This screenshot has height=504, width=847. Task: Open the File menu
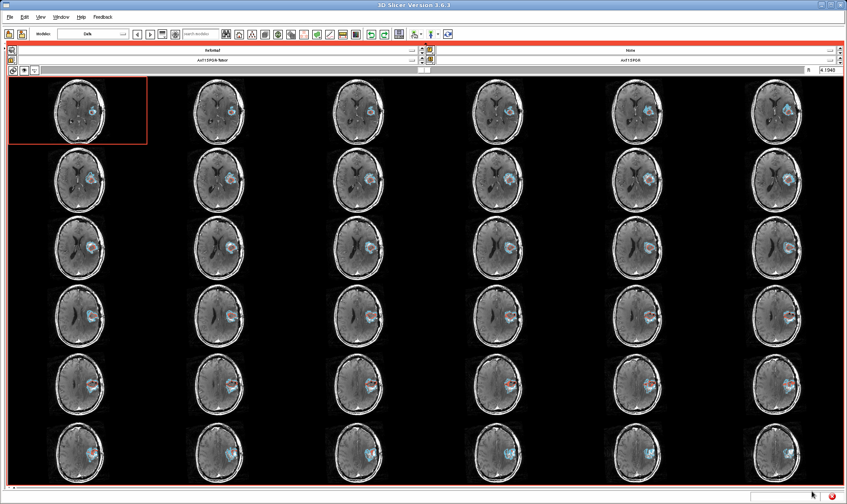10,17
